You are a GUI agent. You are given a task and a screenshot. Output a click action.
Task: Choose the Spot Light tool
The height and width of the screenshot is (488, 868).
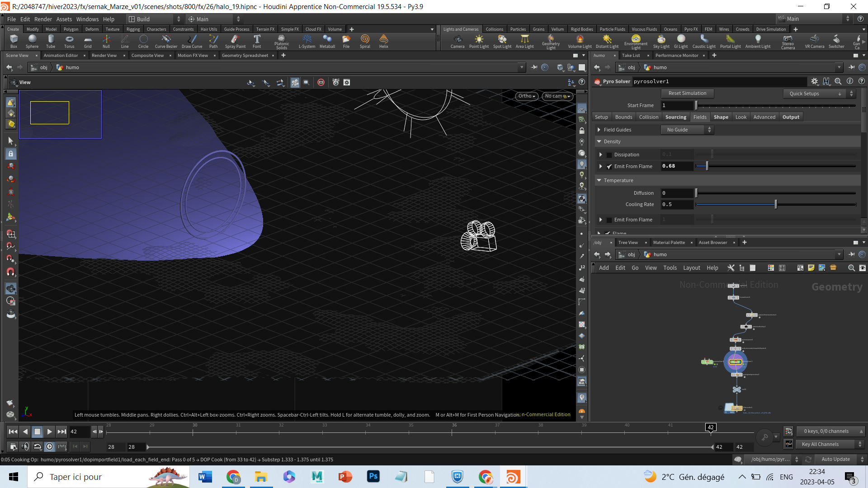(x=502, y=41)
